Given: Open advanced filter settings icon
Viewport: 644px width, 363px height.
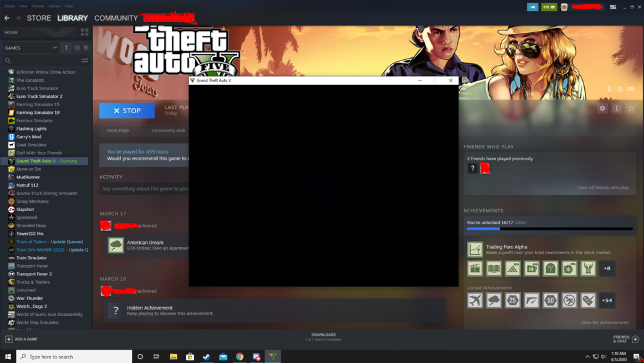Looking at the screenshot, I should coord(84,60).
